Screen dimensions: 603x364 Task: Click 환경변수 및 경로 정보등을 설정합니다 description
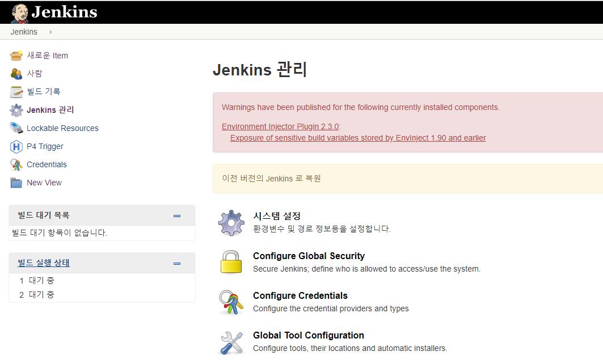[x=322, y=228]
